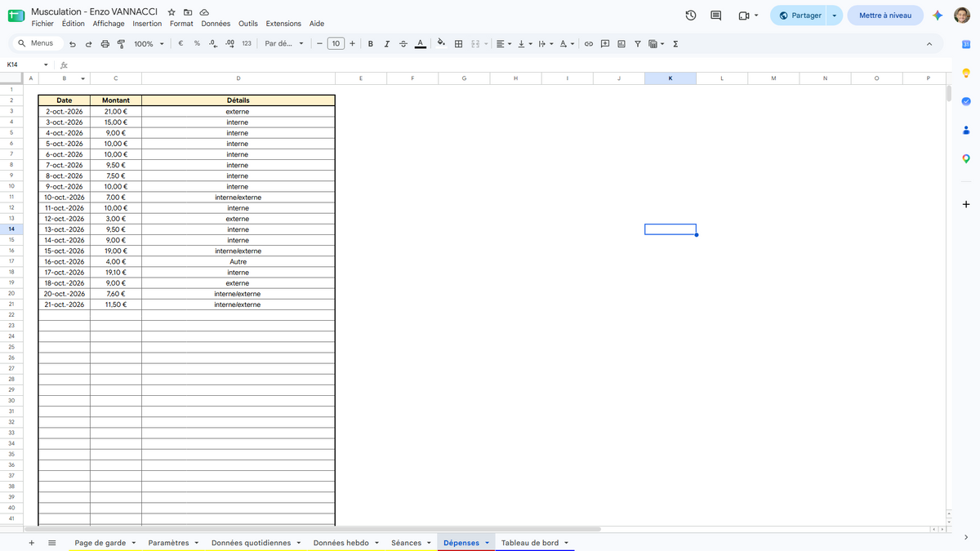Click the Insert link icon
The image size is (980, 551).
[588, 44]
